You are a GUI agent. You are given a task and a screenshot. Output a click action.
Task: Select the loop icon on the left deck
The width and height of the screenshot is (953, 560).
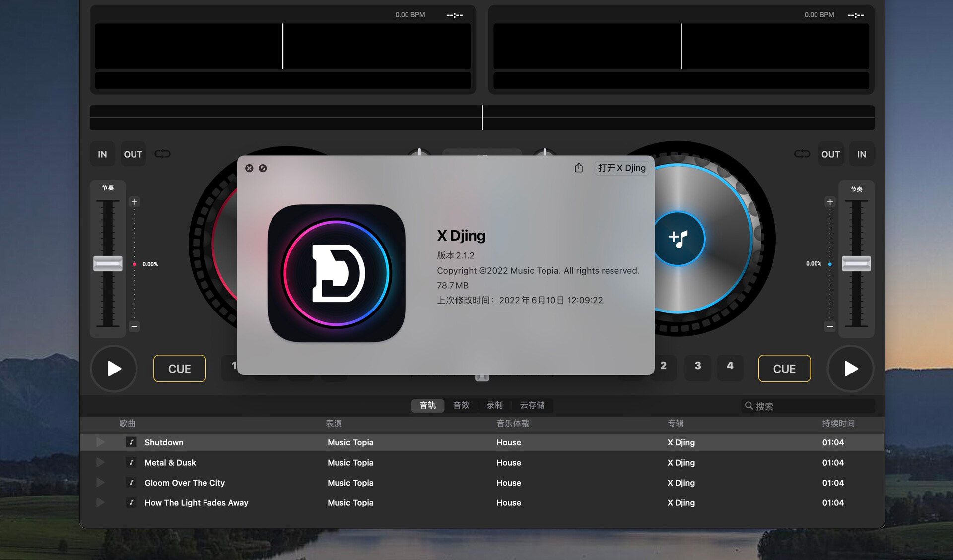[x=162, y=154]
